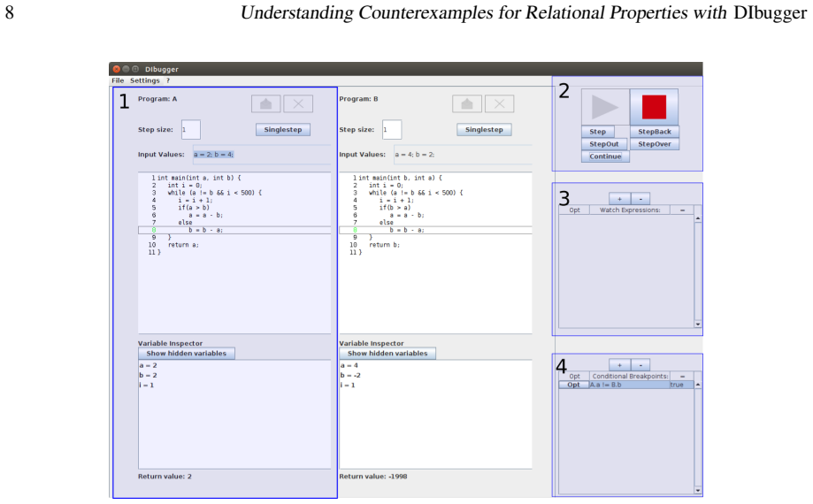This screenshot has height=504, width=813.
Task: Click Watch Expressions column header
Action: pos(630,210)
